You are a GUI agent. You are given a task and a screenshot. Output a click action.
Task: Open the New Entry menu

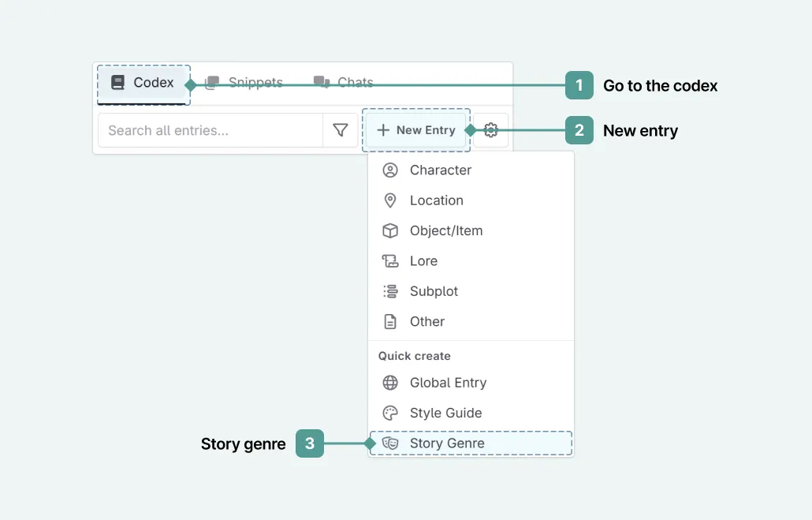(416, 130)
